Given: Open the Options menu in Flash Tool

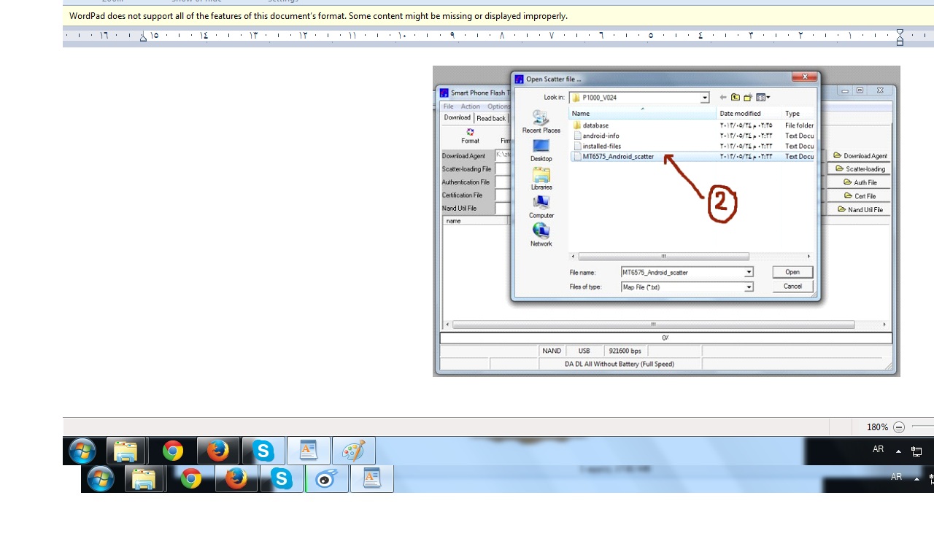Looking at the screenshot, I should pyautogui.click(x=499, y=106).
